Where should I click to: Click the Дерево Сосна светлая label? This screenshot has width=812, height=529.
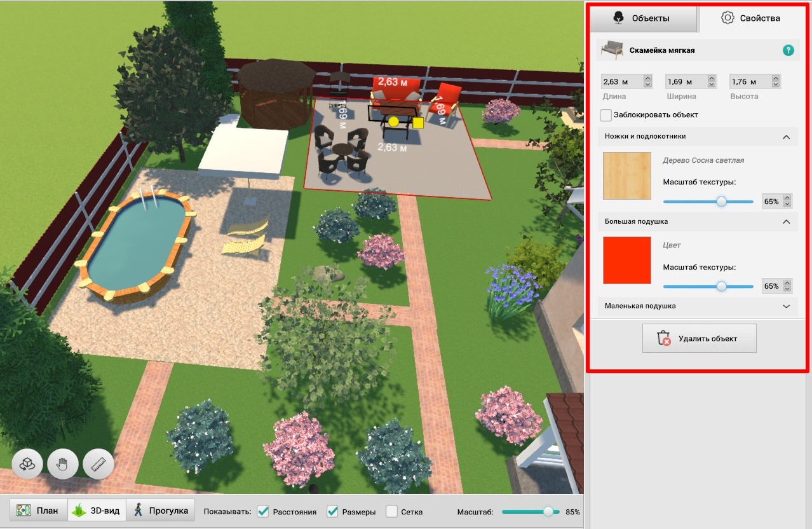pyautogui.click(x=703, y=160)
